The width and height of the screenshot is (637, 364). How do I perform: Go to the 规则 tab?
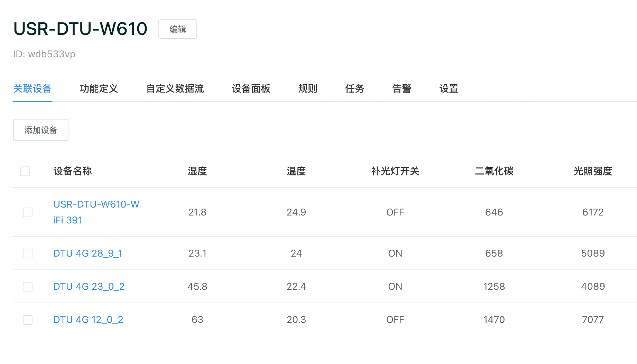307,89
